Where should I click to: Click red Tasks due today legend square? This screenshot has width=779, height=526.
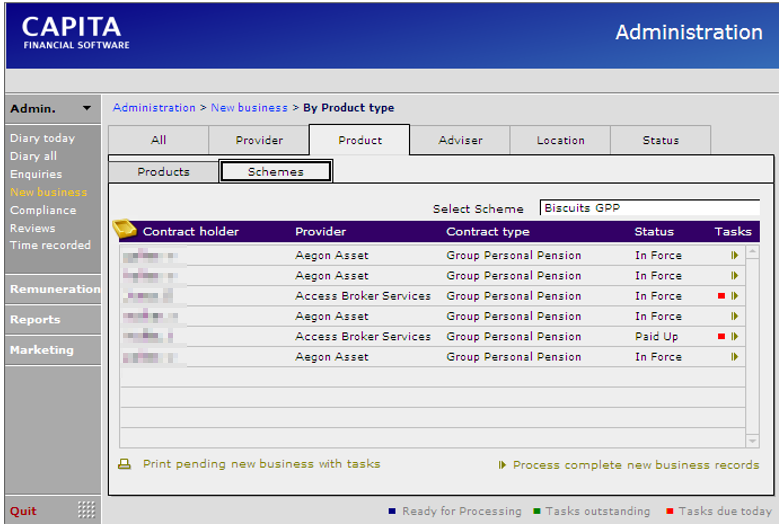670,511
